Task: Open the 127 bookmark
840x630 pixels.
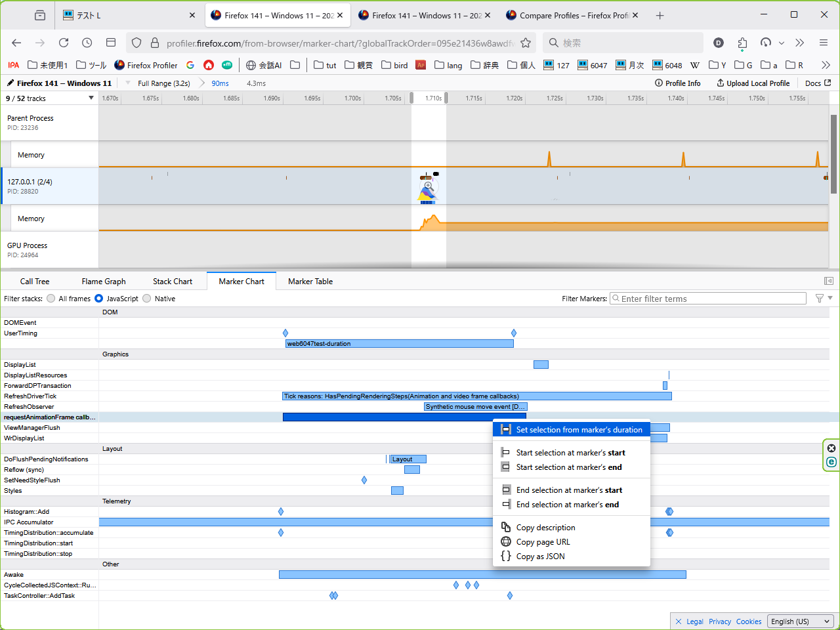Action: click(556, 65)
